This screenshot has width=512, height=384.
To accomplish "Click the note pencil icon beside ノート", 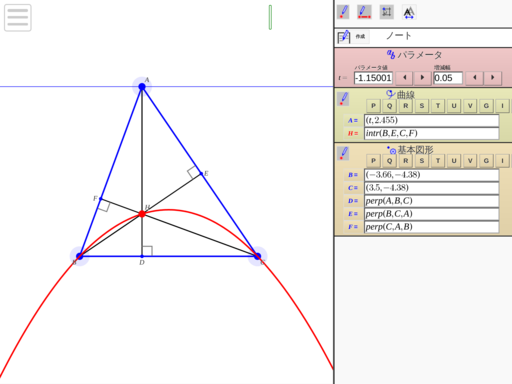I will point(344,37).
